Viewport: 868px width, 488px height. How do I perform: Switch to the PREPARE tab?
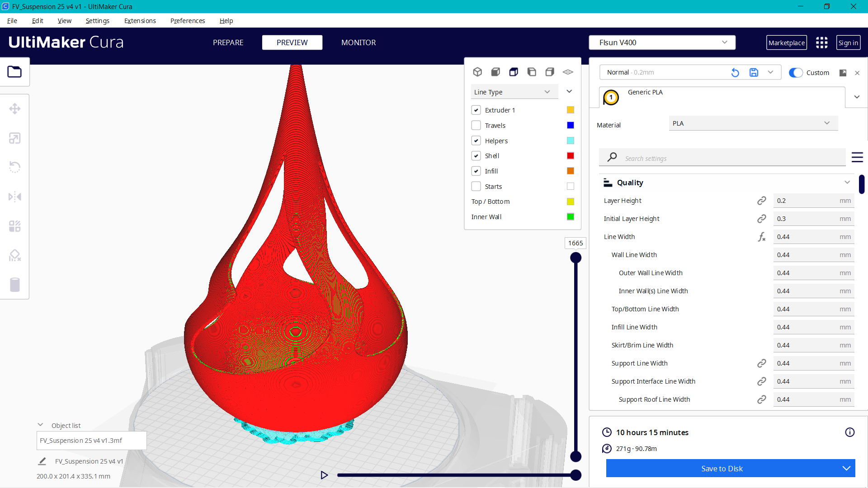click(228, 42)
